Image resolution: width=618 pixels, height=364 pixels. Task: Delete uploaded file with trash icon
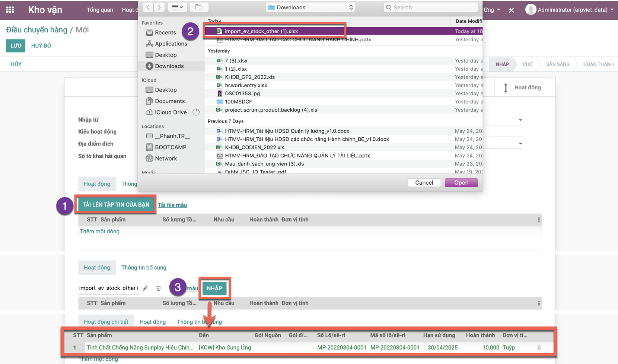coord(158,288)
